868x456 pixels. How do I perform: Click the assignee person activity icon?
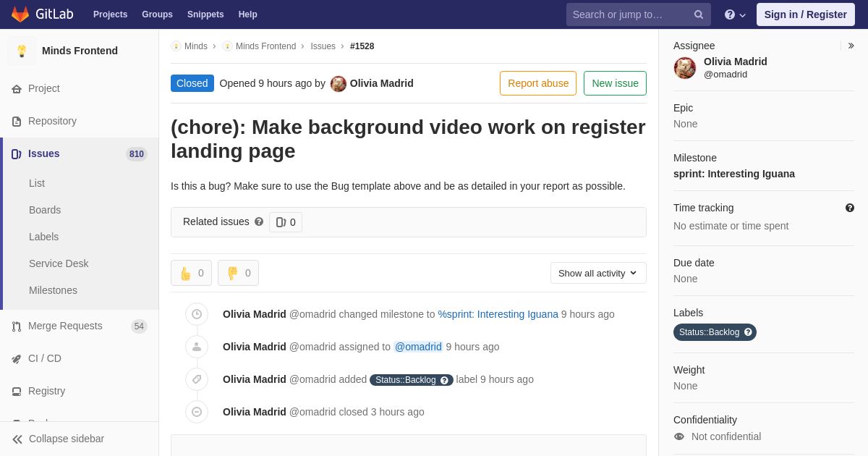coord(197,347)
